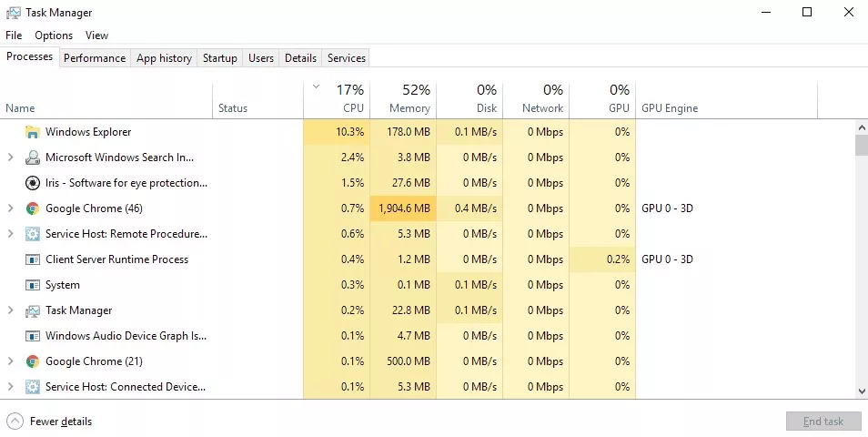868x437 pixels.
Task: Click the vertical scrollbar thumb
Action: (x=862, y=145)
